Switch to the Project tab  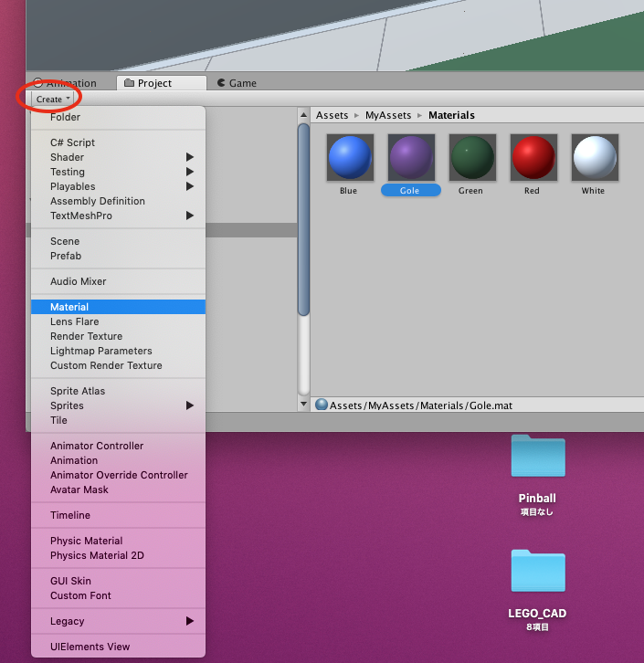tap(161, 83)
